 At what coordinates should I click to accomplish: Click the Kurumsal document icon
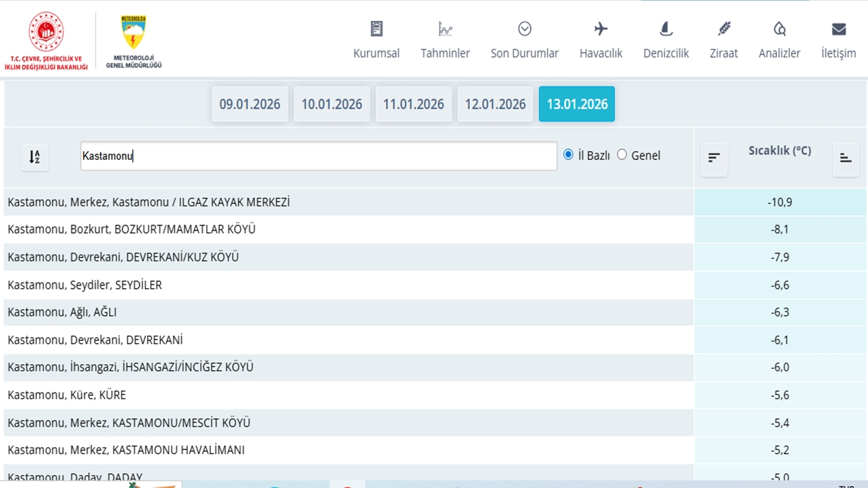click(376, 28)
